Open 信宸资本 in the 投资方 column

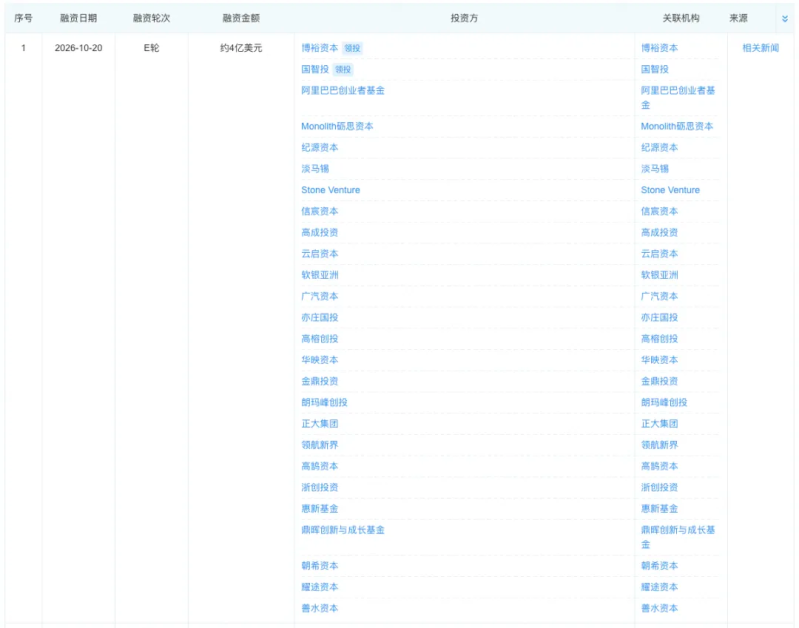(319, 212)
